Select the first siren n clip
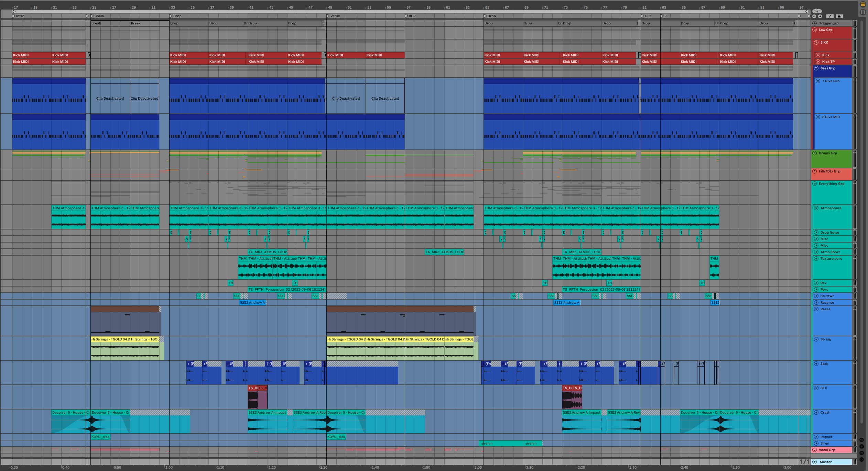This screenshot has width=868, height=471. (501, 444)
